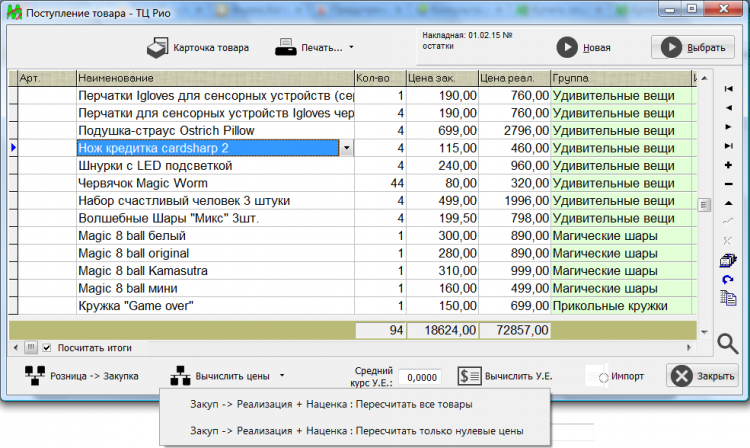Click price cell 2796,00
The image size is (750, 448).
coord(515,131)
